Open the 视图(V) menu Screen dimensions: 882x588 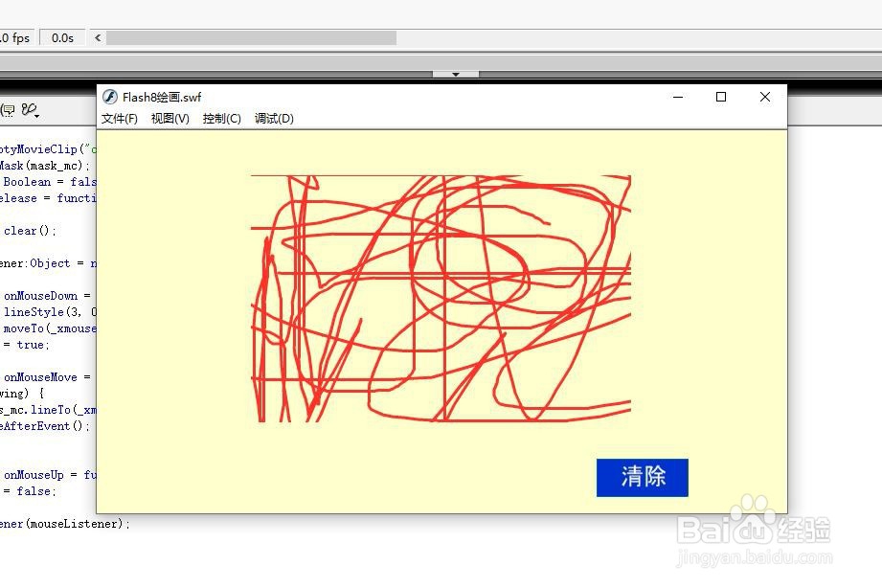170,119
